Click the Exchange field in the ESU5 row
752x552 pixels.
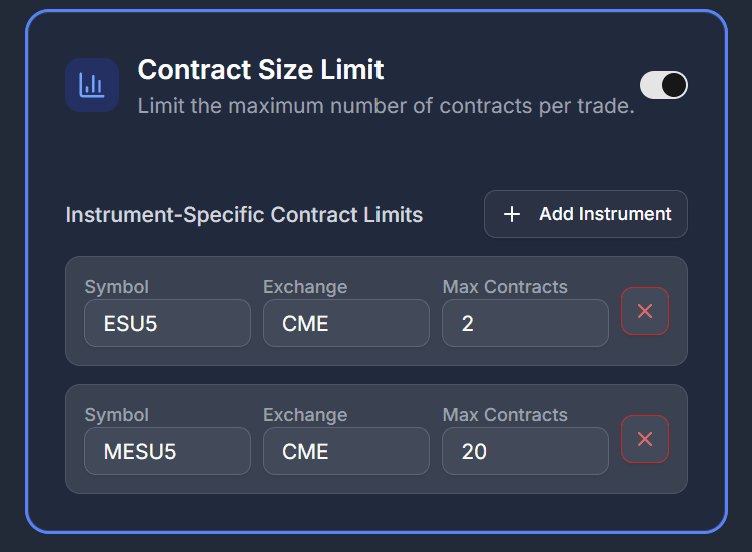click(x=346, y=323)
